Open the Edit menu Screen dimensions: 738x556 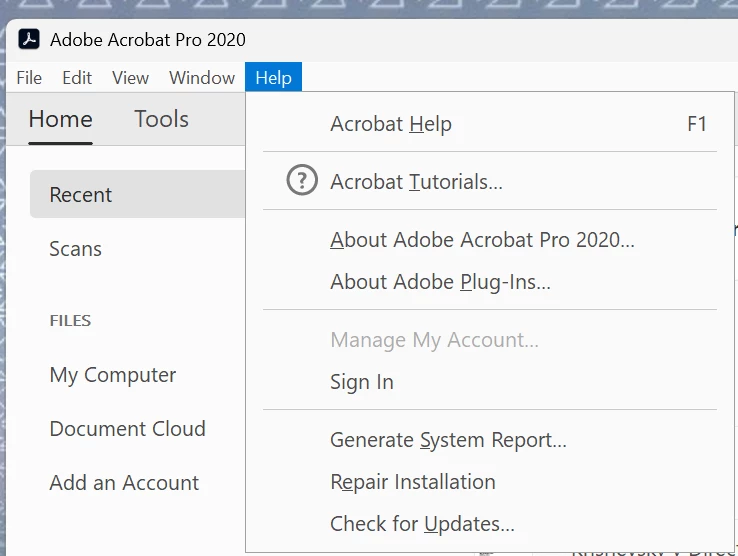(x=77, y=78)
